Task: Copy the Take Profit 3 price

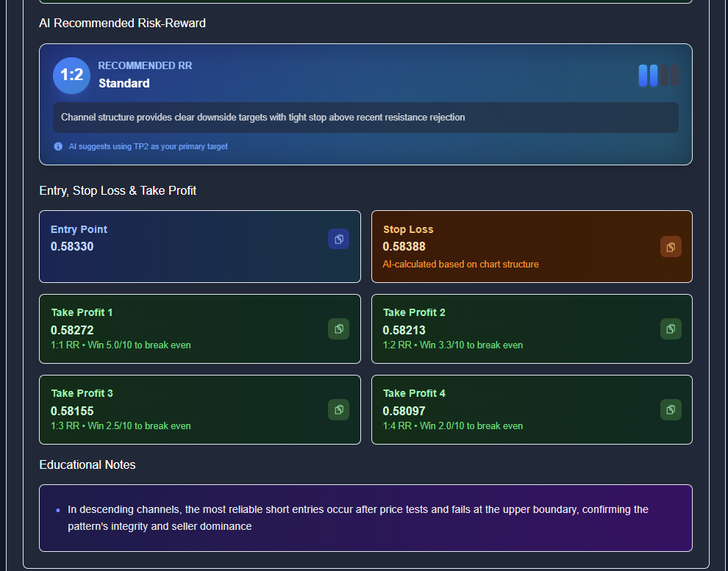Action: click(x=338, y=409)
